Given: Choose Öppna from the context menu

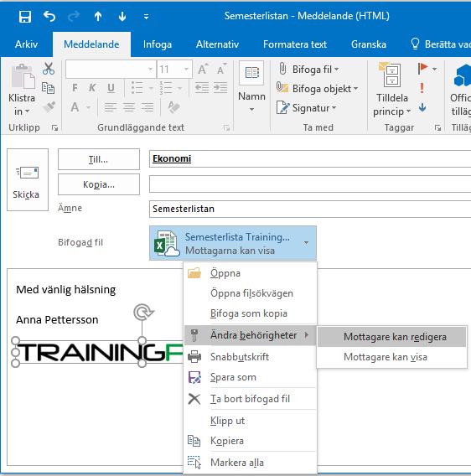Looking at the screenshot, I should 250,273.
